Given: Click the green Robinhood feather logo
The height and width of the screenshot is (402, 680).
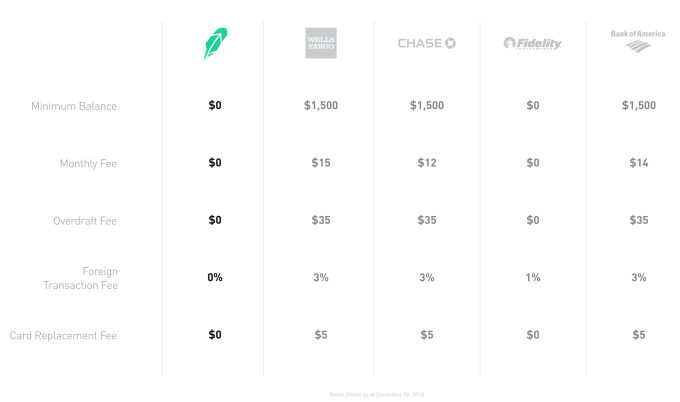Looking at the screenshot, I should click(214, 44).
